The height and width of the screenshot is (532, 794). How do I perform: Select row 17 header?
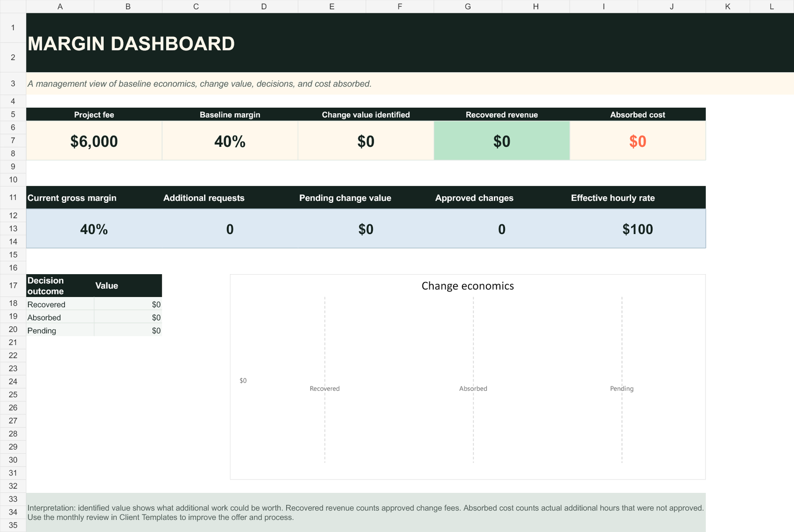[x=13, y=286]
